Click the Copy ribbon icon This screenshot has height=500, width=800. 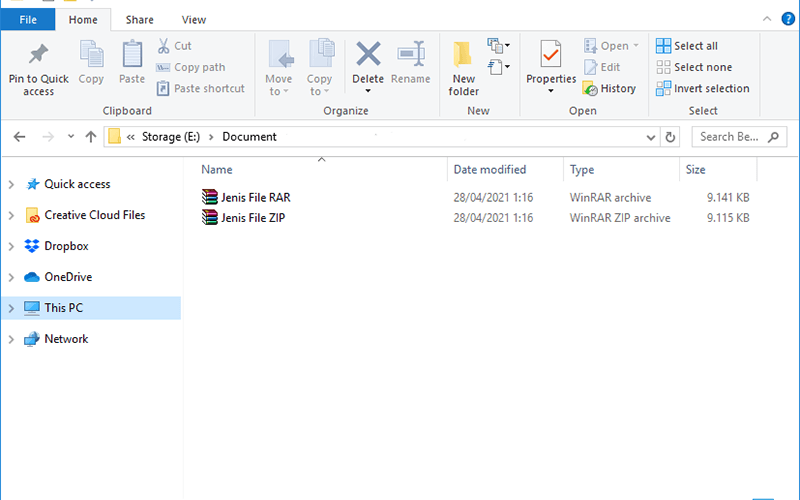(91, 55)
